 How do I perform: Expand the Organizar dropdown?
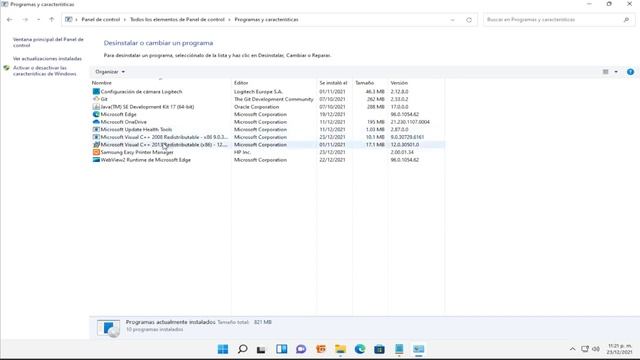[110, 72]
